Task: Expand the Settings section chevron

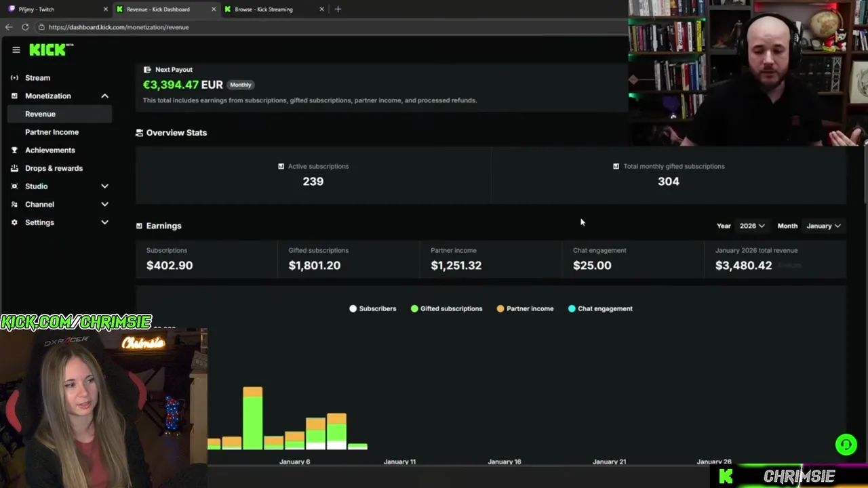Action: [105, 222]
